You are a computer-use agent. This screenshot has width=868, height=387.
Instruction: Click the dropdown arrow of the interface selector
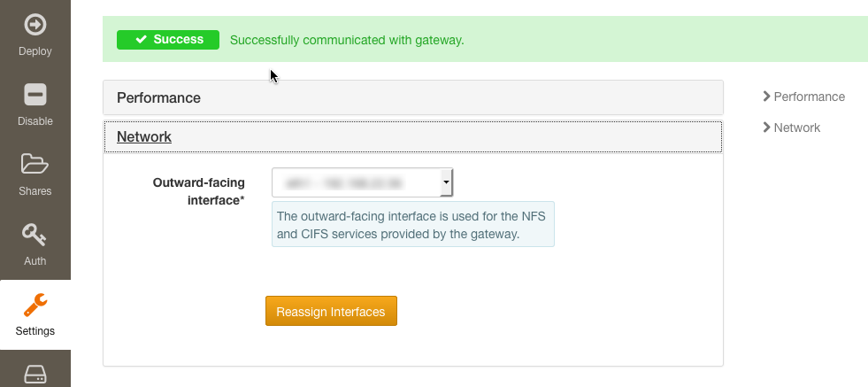point(446,182)
